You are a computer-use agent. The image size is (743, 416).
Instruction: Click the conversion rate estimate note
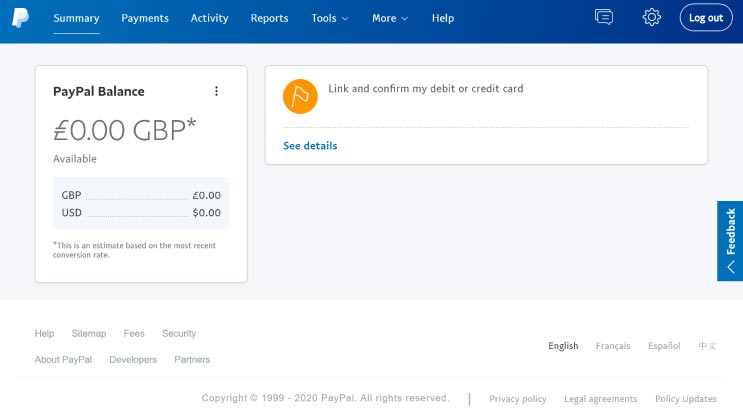tap(134, 250)
